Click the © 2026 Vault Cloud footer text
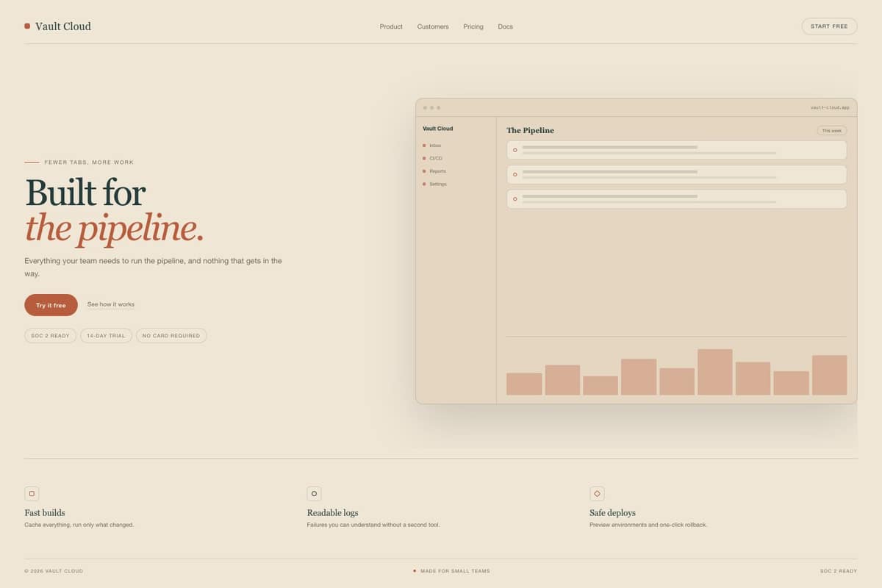Image resolution: width=882 pixels, height=588 pixels. (54, 571)
